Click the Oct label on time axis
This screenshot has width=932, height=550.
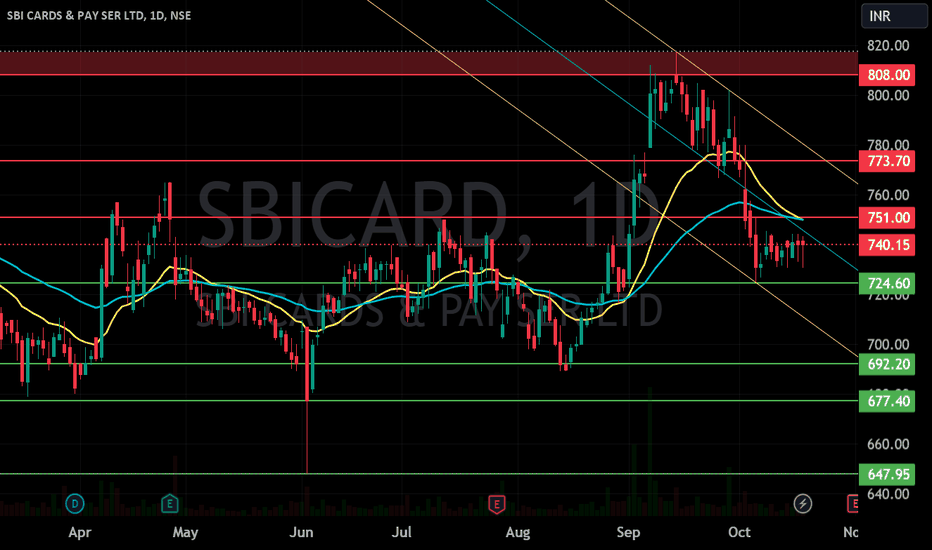pyautogui.click(x=739, y=533)
